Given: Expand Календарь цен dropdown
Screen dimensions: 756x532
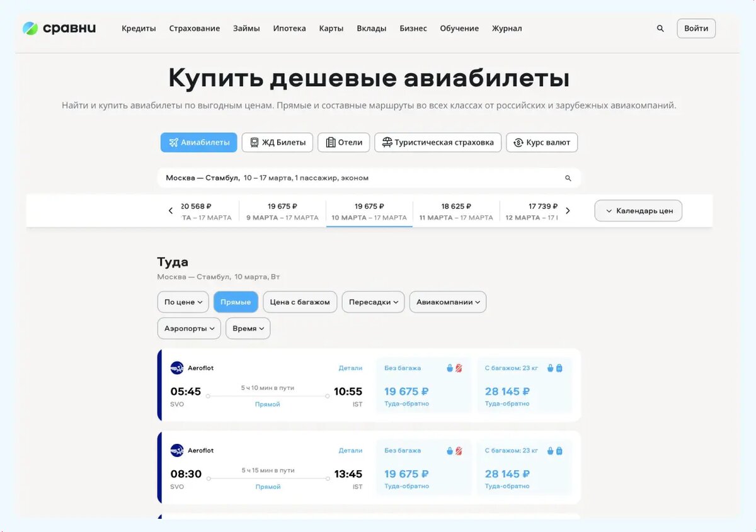Looking at the screenshot, I should coord(638,211).
